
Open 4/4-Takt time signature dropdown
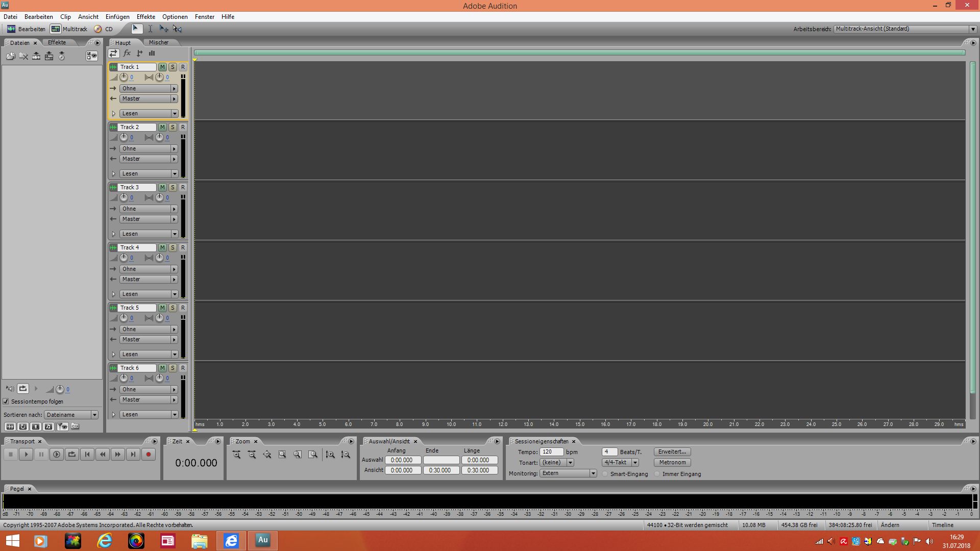pyautogui.click(x=620, y=462)
